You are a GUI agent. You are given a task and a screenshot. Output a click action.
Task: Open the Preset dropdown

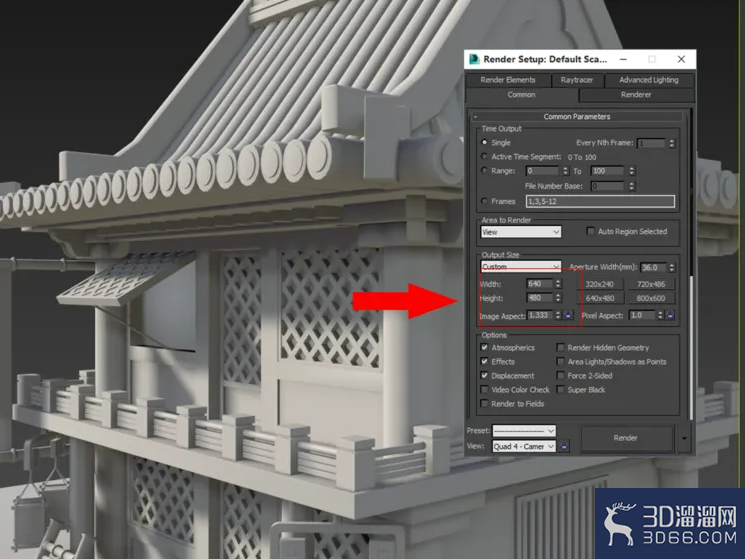pos(524,431)
